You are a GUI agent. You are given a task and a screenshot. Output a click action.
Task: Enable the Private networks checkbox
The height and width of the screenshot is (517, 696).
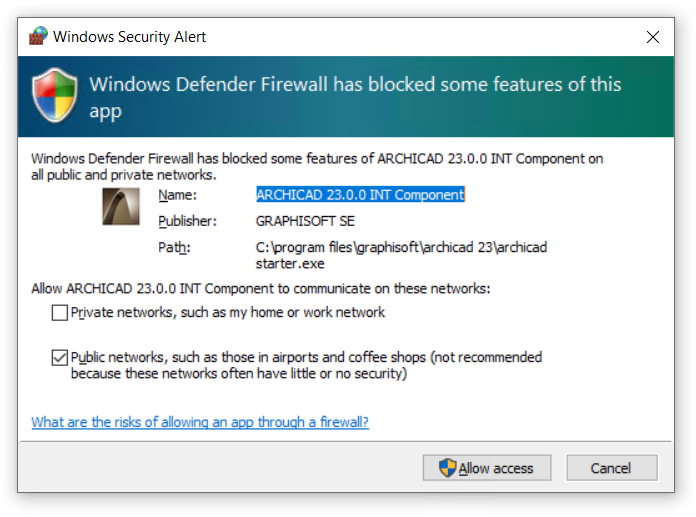60,313
